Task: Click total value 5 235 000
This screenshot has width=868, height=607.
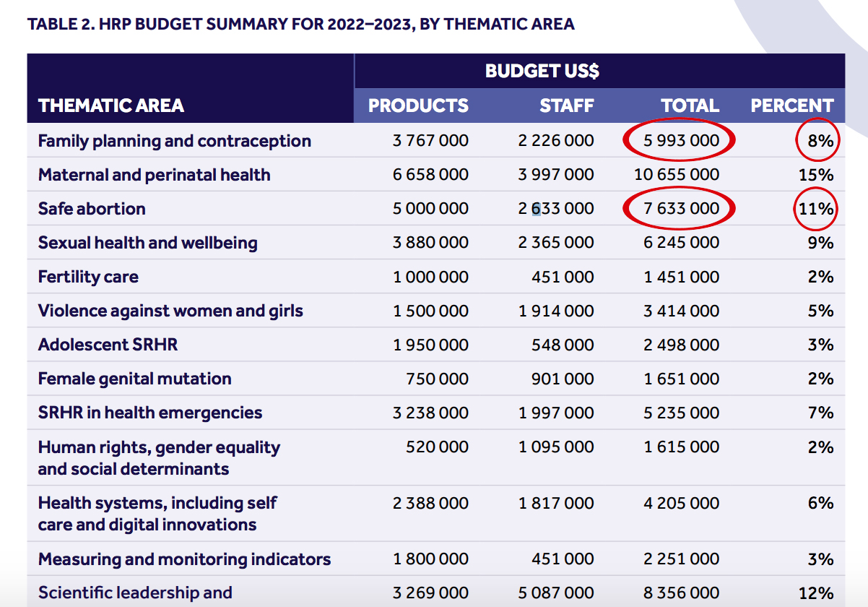Action: tap(682, 413)
